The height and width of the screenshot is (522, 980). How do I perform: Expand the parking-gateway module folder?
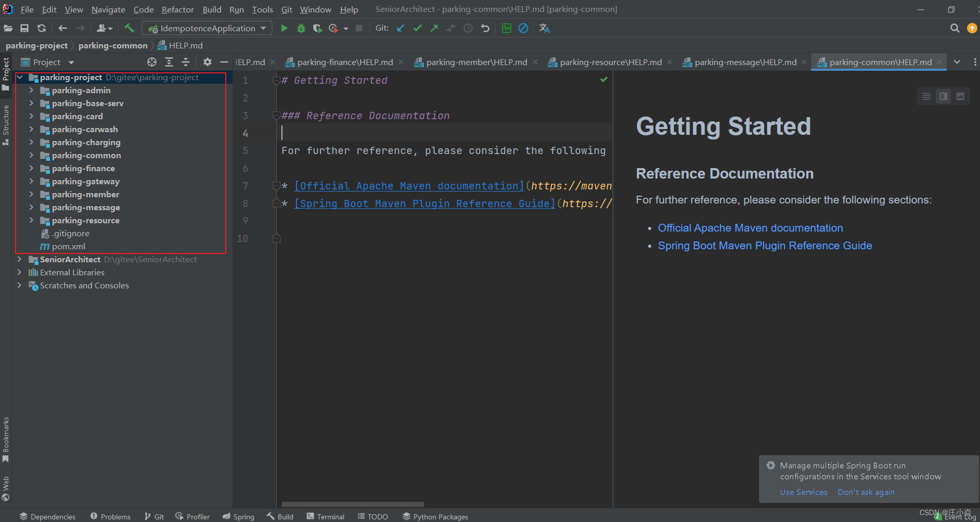(x=31, y=181)
